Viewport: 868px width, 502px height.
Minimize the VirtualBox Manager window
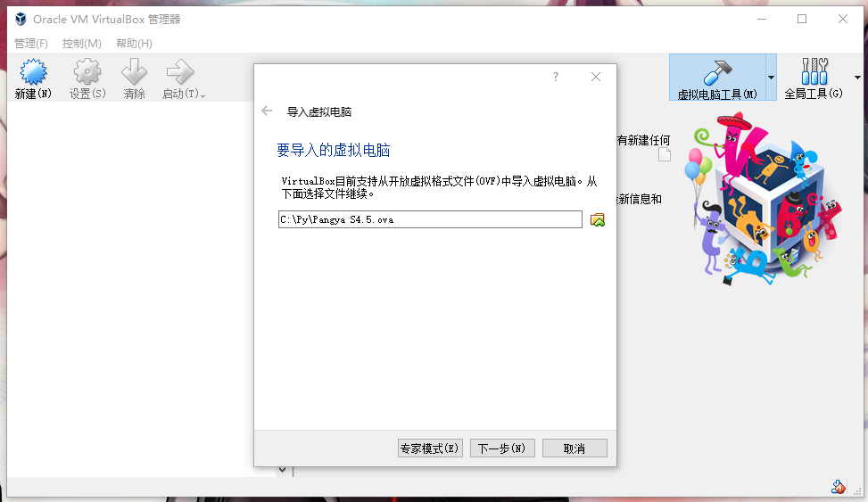coord(762,19)
